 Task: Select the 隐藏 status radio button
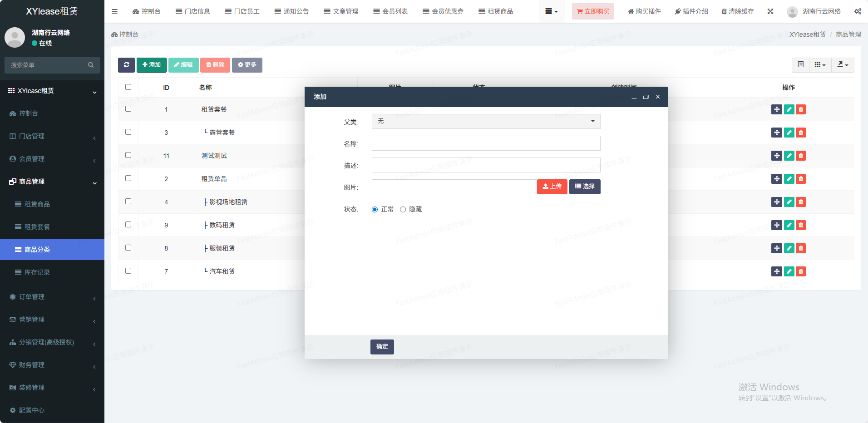coord(403,209)
